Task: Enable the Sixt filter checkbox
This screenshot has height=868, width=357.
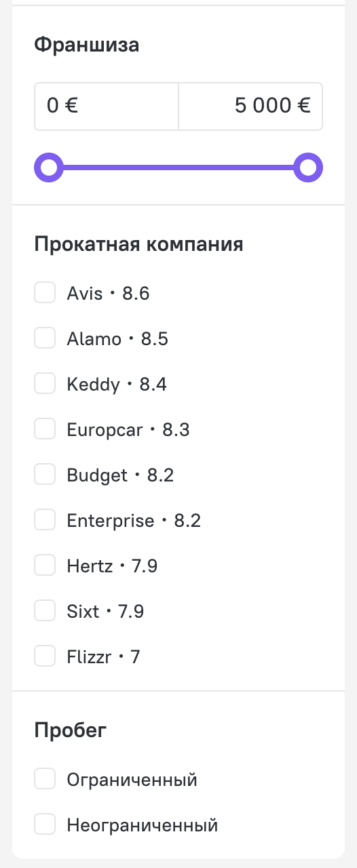Action: pos(45,612)
